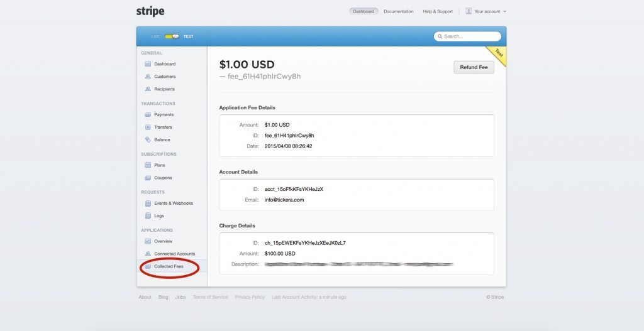
Task: Click the Last Account Activity text
Action: click(309, 297)
